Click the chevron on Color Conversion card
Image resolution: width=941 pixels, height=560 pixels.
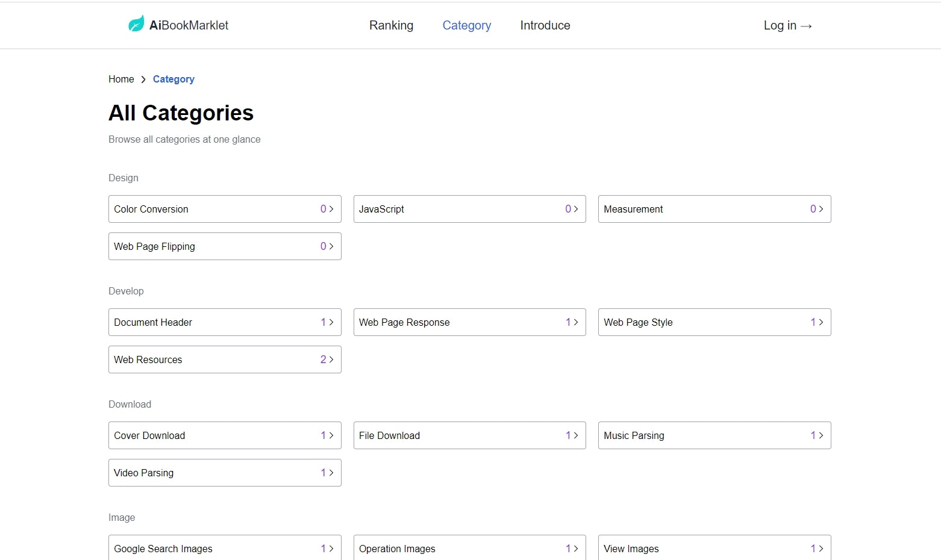pyautogui.click(x=331, y=209)
